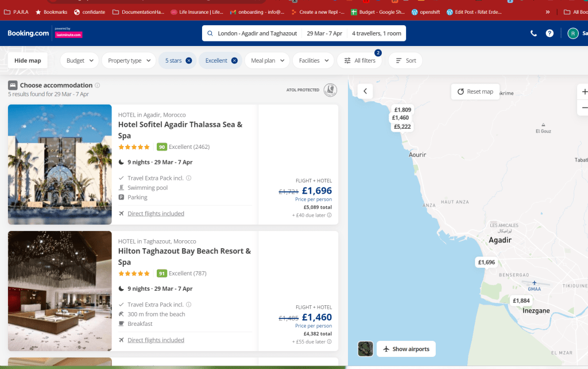The width and height of the screenshot is (588, 369).
Task: Open the onboarding Gmail bookmark
Action: 257,12
